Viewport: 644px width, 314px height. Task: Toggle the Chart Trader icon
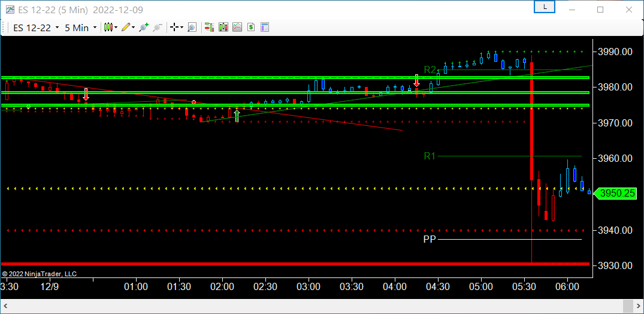[210, 28]
